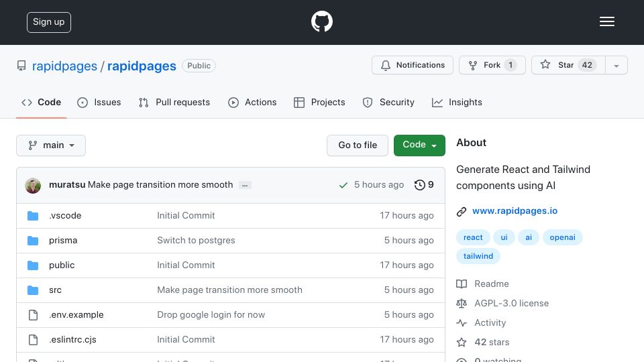
Task: Click the src folder icon
Action: coord(33,290)
